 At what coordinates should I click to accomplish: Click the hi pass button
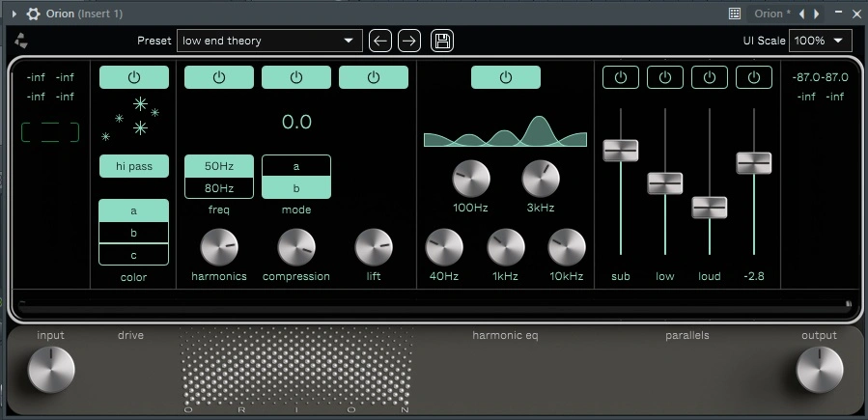[x=134, y=166]
